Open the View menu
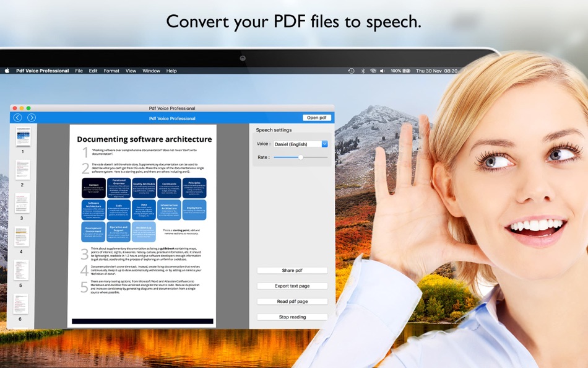The width and height of the screenshot is (588, 368). 131,71
